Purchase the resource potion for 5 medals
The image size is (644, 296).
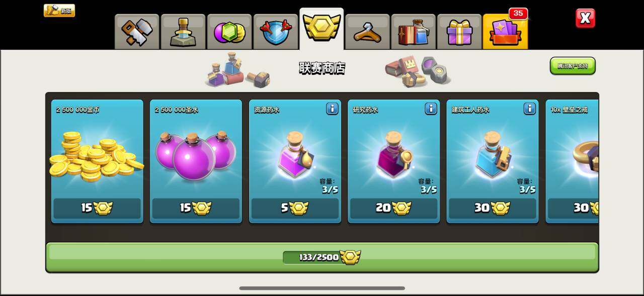[x=295, y=208]
